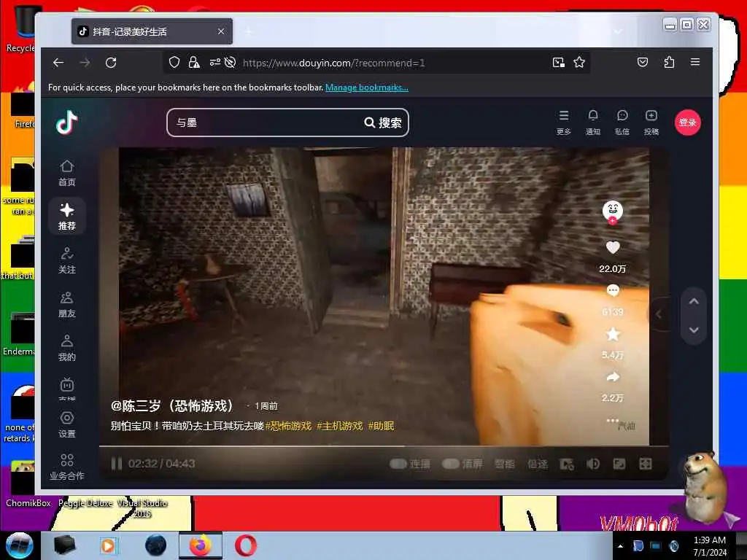Click Firefox taskbar button
This screenshot has height=560, width=747.
point(201,545)
